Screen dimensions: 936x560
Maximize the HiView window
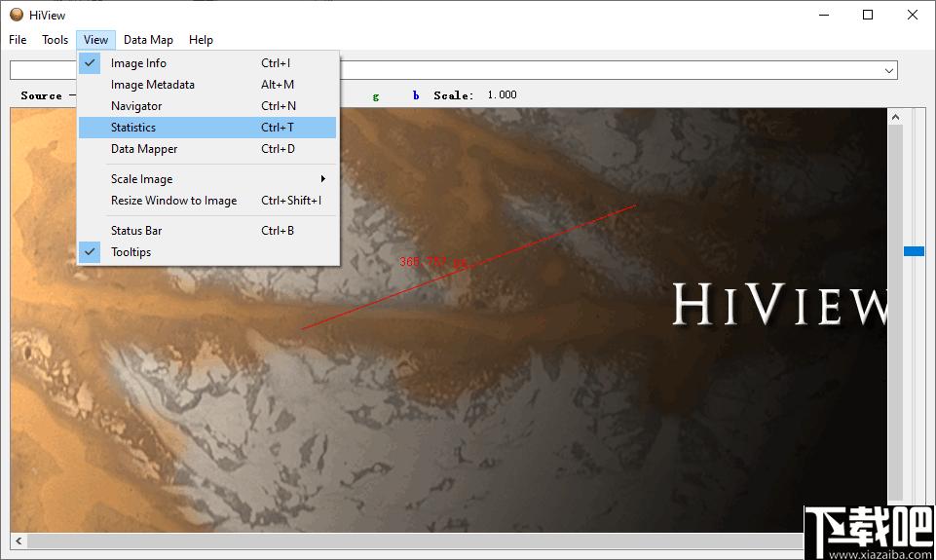(x=868, y=15)
